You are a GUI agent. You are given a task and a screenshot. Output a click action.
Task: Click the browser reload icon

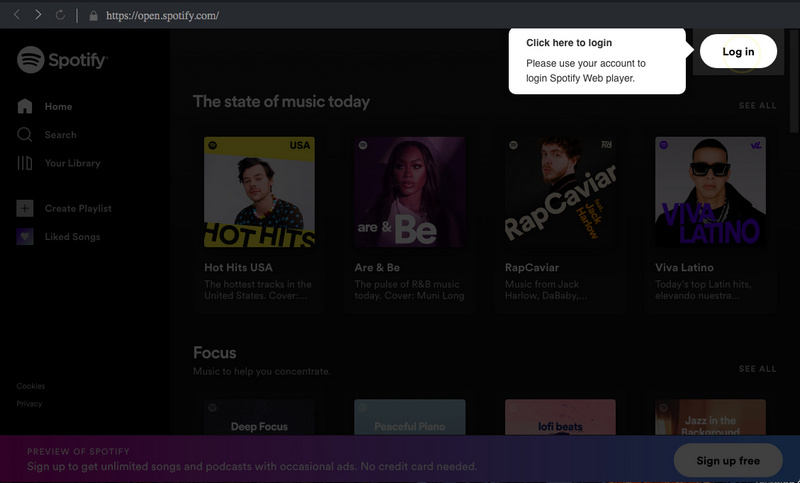pyautogui.click(x=60, y=15)
